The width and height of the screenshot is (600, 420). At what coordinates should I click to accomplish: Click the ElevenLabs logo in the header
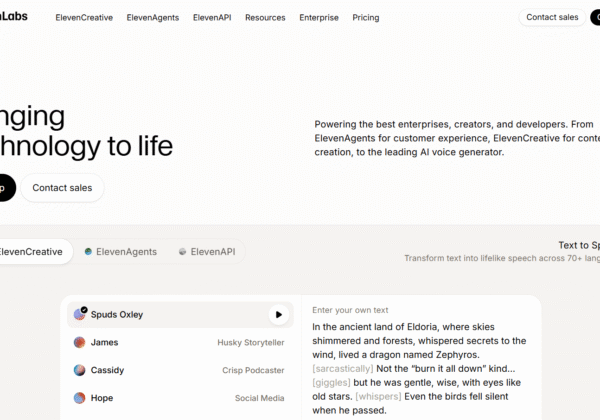[x=14, y=16]
